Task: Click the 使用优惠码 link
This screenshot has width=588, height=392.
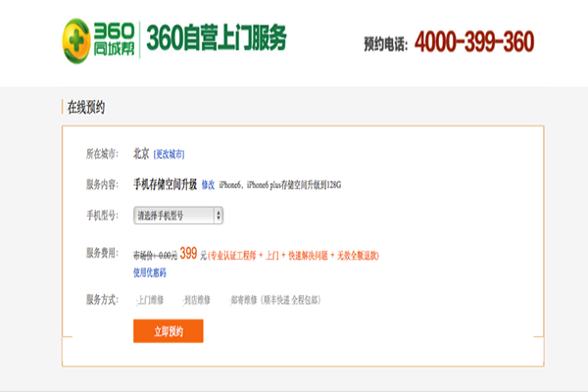Action: coord(150,272)
